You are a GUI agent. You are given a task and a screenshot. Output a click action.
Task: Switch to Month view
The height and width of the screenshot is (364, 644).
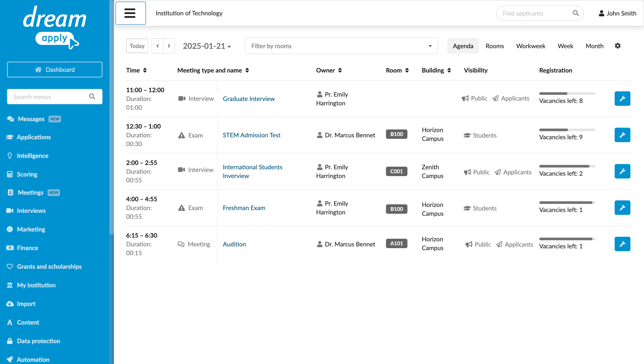point(594,46)
